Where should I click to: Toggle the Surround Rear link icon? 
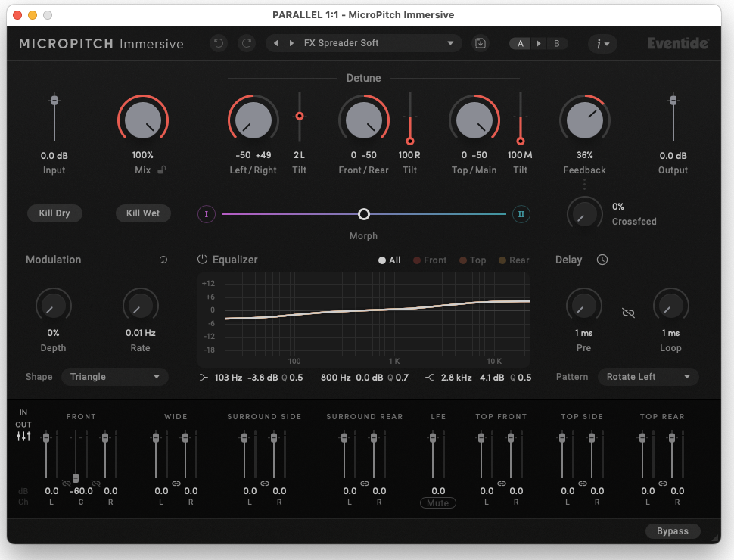(365, 484)
